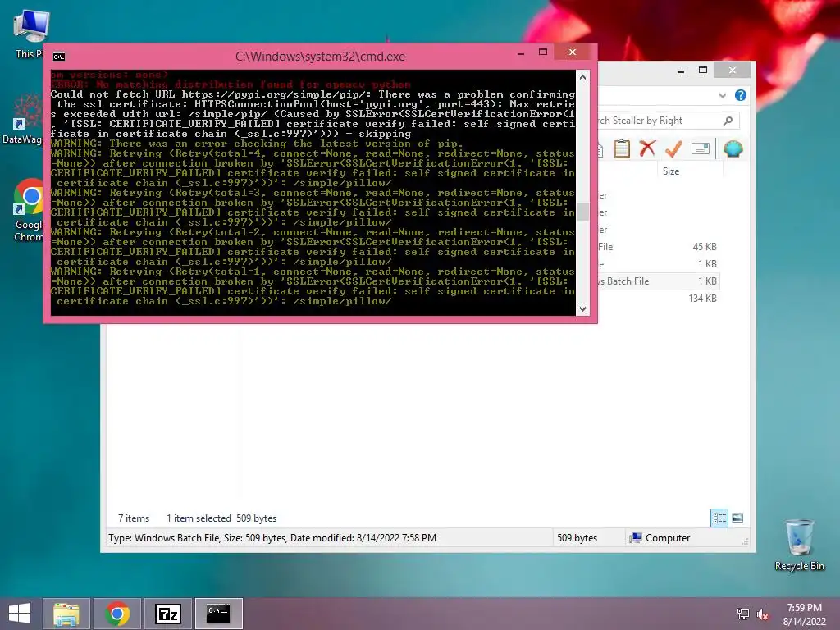Click the cmd scrollbar down arrow

pos(583,309)
